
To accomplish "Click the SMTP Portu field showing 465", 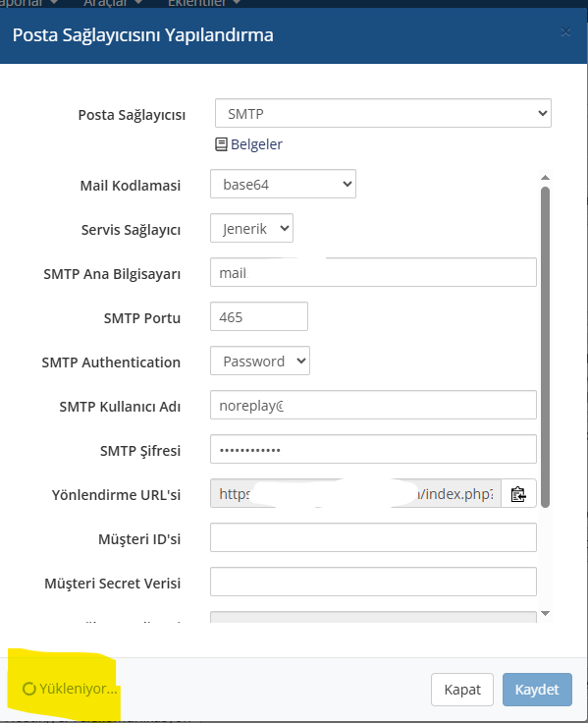I will pos(259,316).
